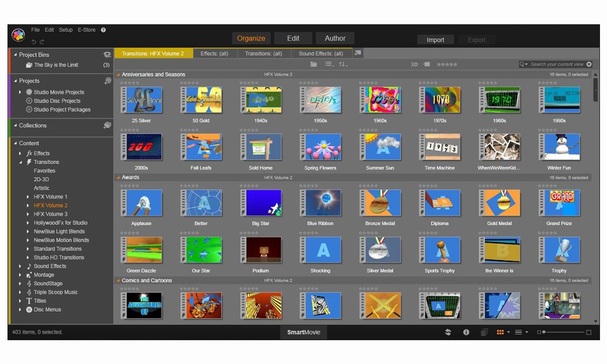Image resolution: width=607 pixels, height=364 pixels.
Task: Expand the Collections section
Action: [x=15, y=126]
